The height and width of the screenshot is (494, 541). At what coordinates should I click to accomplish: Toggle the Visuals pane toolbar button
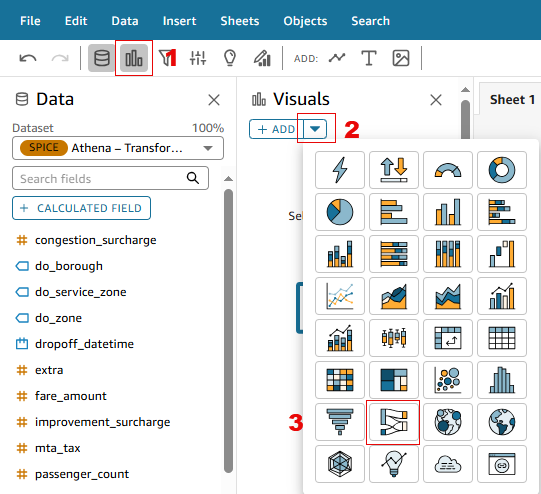(134, 58)
